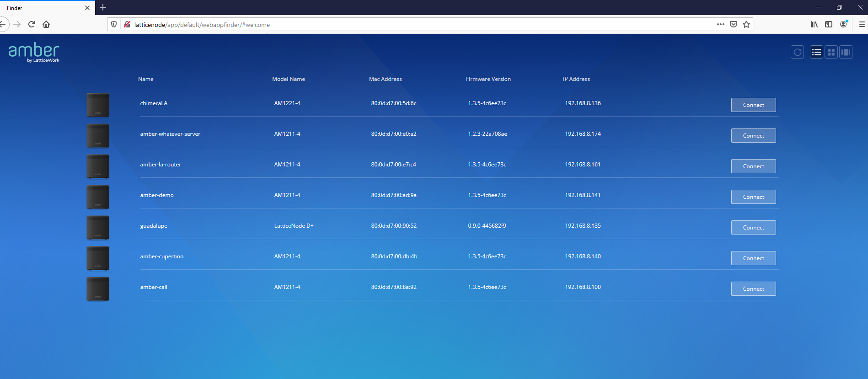Click model name AM1221-4
The width and height of the screenshot is (868, 379).
pos(287,103)
